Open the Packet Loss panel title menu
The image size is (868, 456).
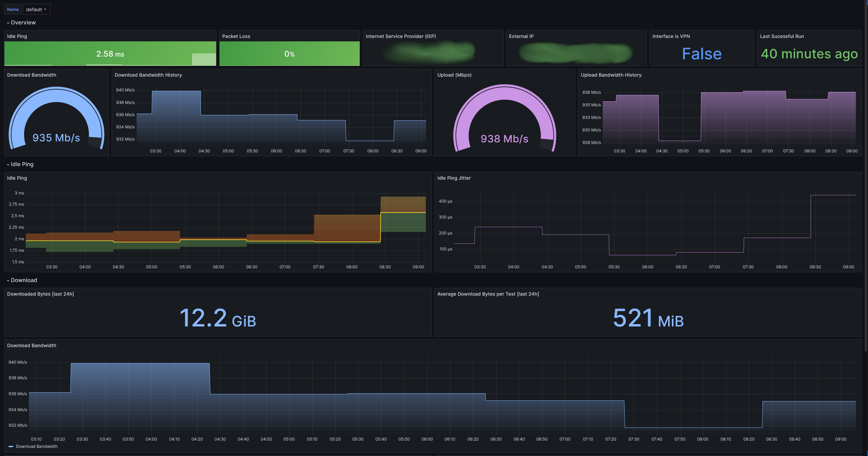[x=236, y=36]
